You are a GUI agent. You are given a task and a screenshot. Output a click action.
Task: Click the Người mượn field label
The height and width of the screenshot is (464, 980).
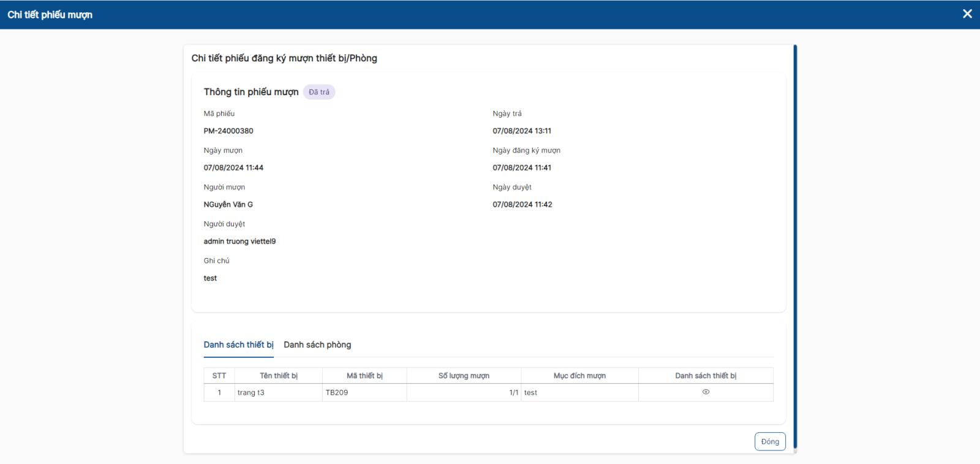[x=224, y=187]
